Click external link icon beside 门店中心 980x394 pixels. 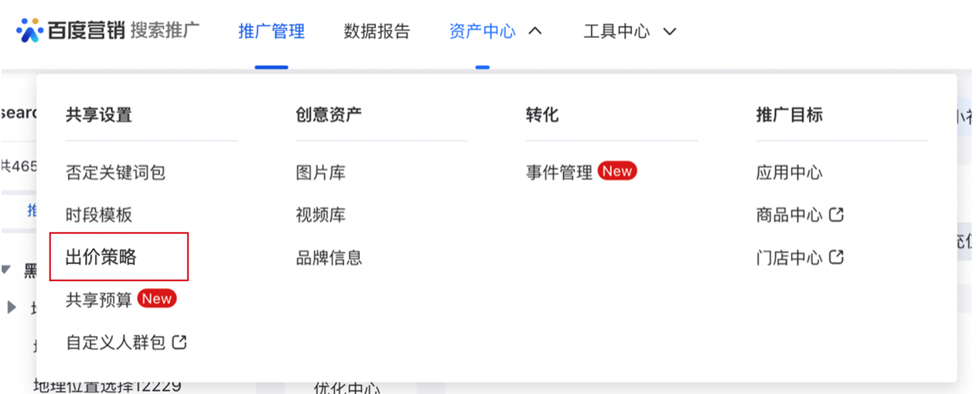pos(835,257)
